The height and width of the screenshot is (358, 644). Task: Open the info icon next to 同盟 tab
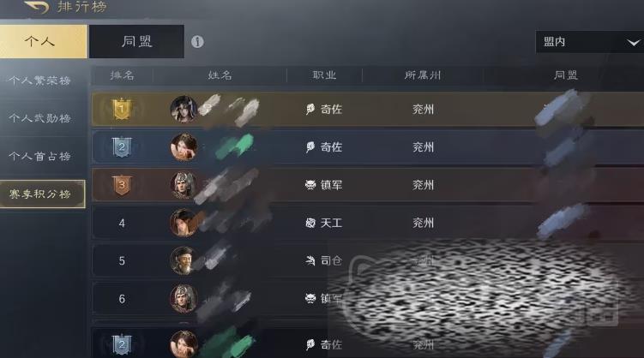point(197,42)
